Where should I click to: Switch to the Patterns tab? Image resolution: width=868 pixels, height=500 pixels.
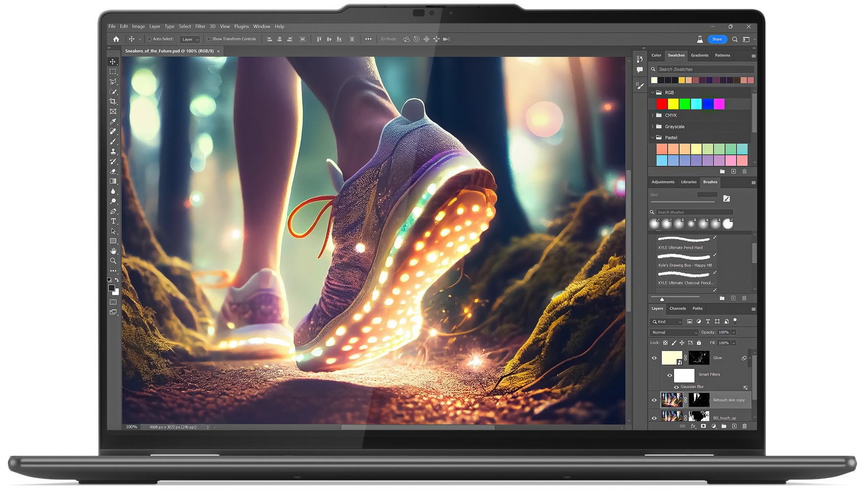pos(722,55)
